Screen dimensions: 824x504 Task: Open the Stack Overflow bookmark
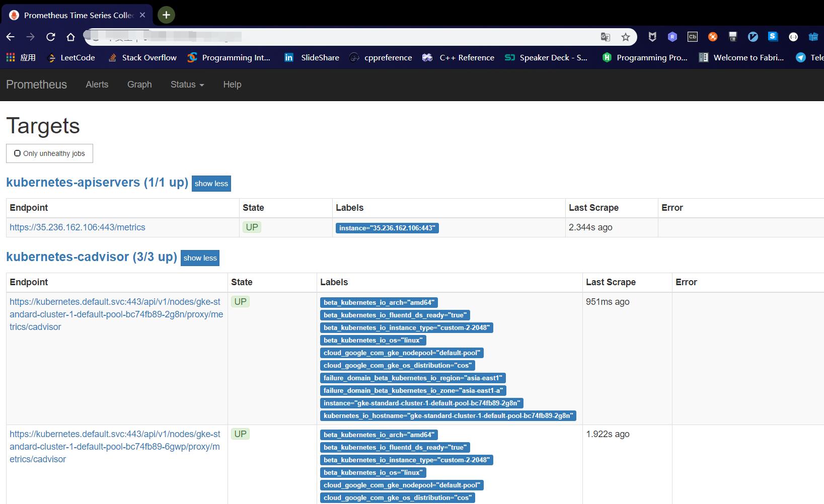[142, 57]
